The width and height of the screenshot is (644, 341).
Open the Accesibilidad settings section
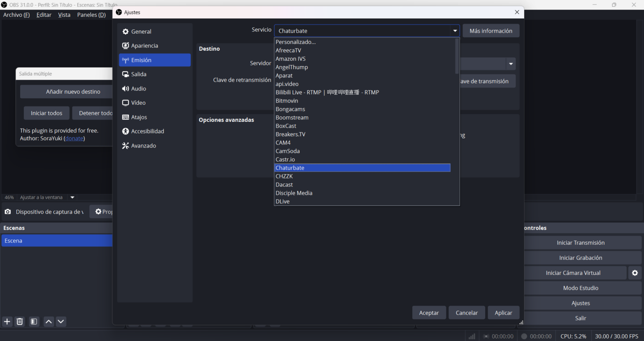pyautogui.click(x=147, y=132)
